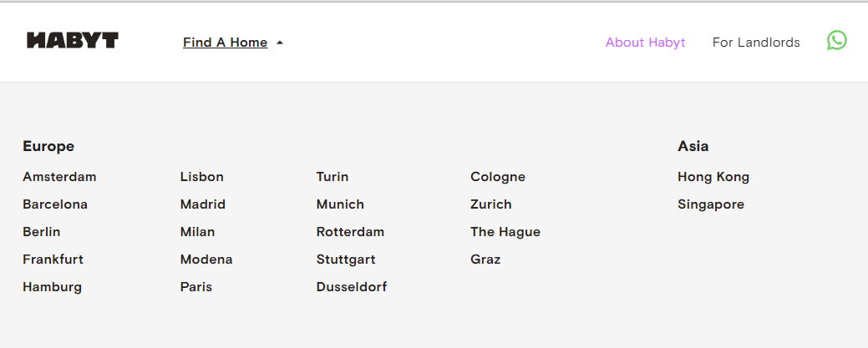
Task: Click The Hague link
Action: click(505, 232)
